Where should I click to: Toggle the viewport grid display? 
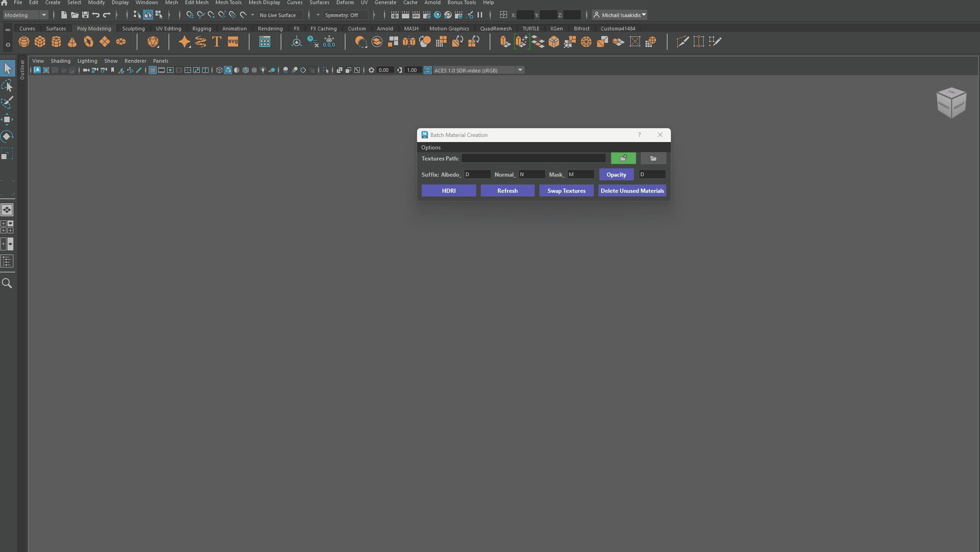click(153, 70)
